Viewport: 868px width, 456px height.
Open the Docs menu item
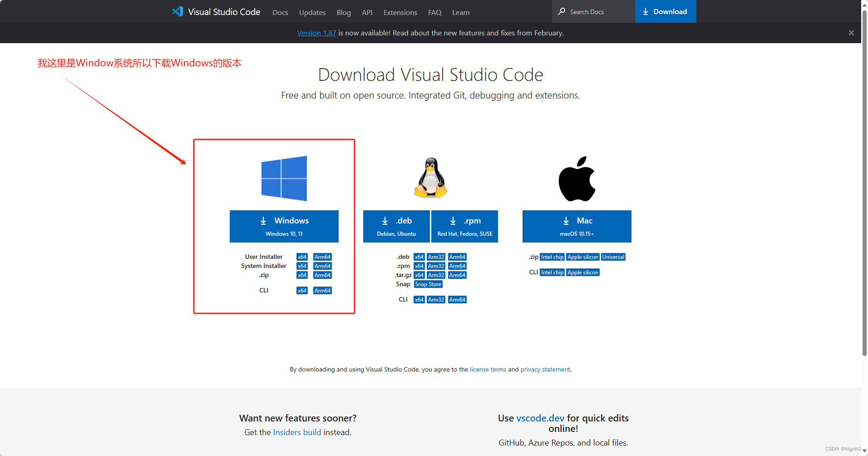280,12
